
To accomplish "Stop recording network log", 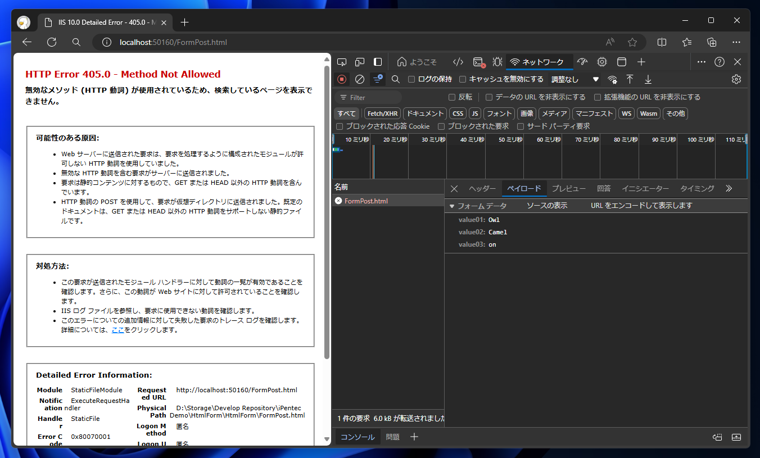I will (x=342, y=79).
